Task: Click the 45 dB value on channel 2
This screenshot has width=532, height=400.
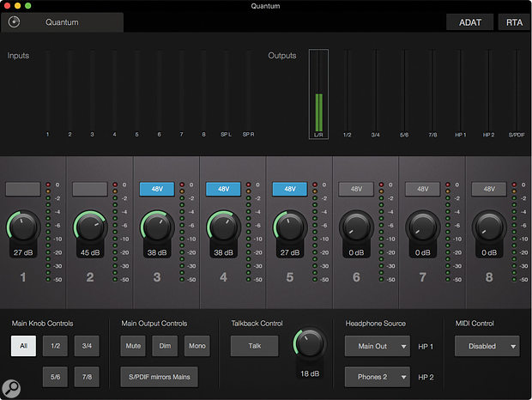Action: [90, 252]
